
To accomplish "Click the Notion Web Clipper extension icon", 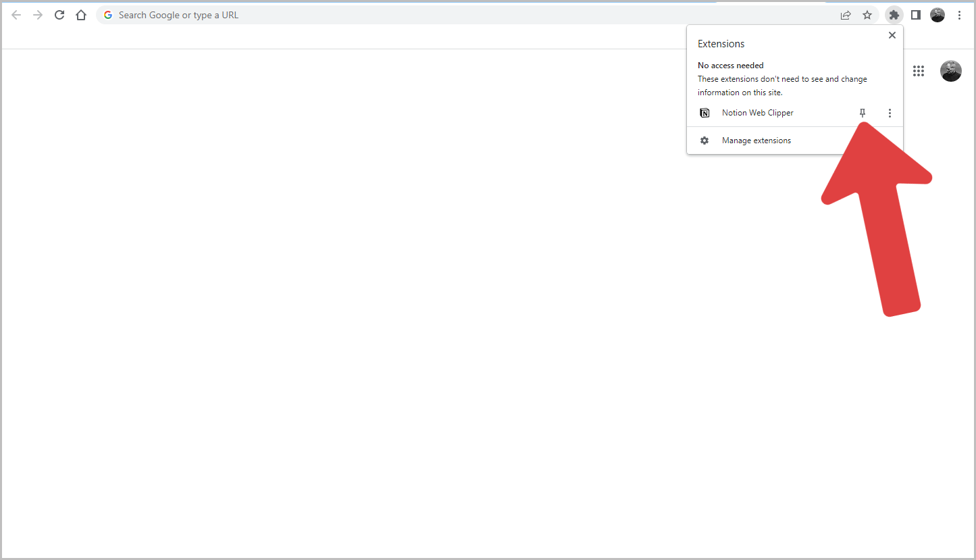I will (704, 113).
